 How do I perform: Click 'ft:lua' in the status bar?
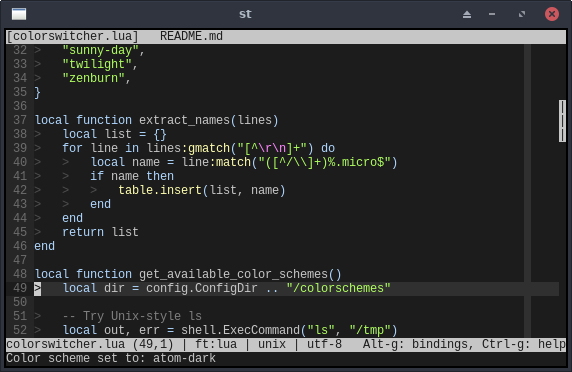click(216, 344)
